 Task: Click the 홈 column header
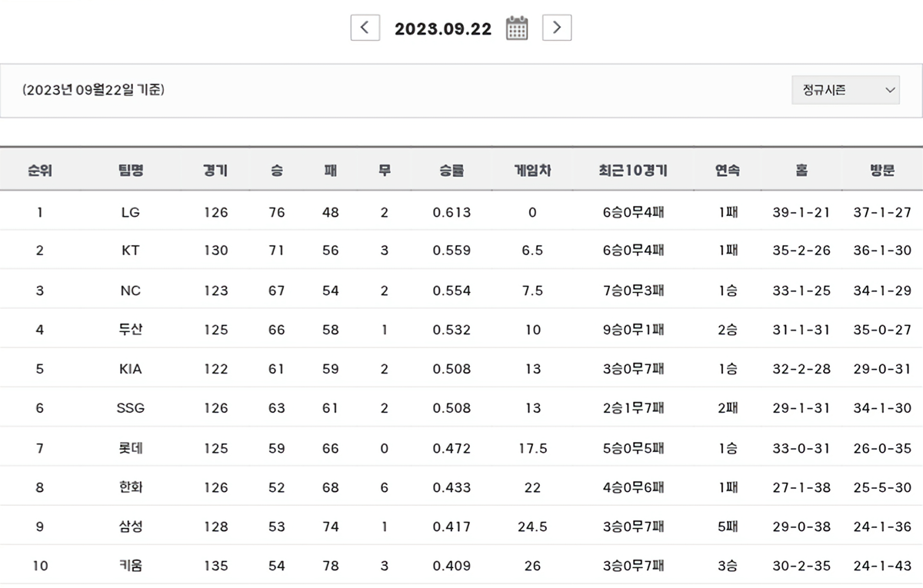pos(801,170)
